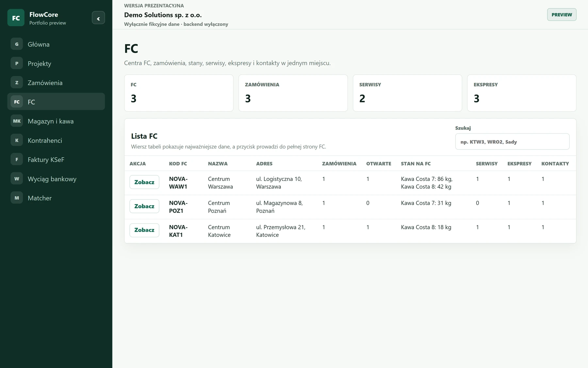
Task: Click the ul. Logistyczna 10, Warszawa address
Action: (279, 183)
